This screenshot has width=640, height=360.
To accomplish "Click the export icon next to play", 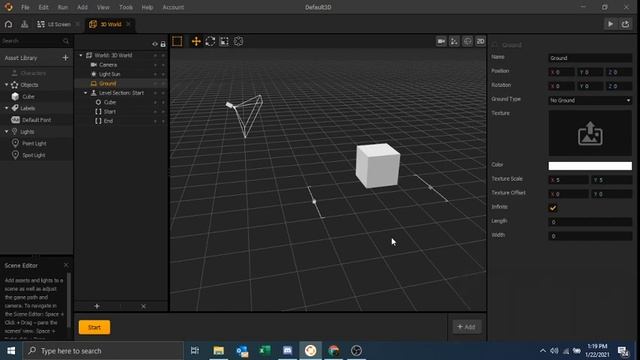I will [625, 24].
